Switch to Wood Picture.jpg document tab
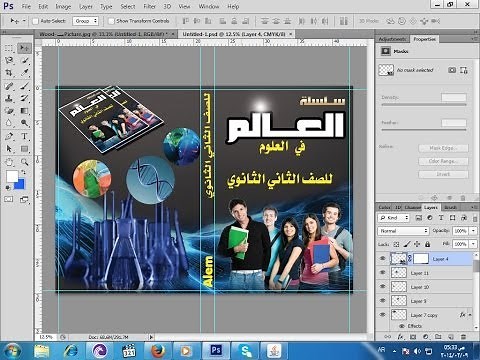The image size is (480, 360). 106,34
